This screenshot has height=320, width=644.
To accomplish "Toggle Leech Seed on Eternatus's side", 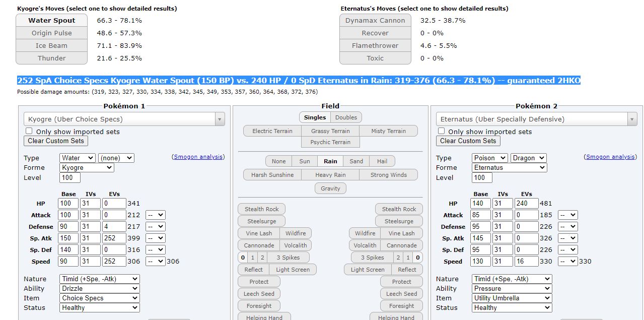I will (x=401, y=294).
